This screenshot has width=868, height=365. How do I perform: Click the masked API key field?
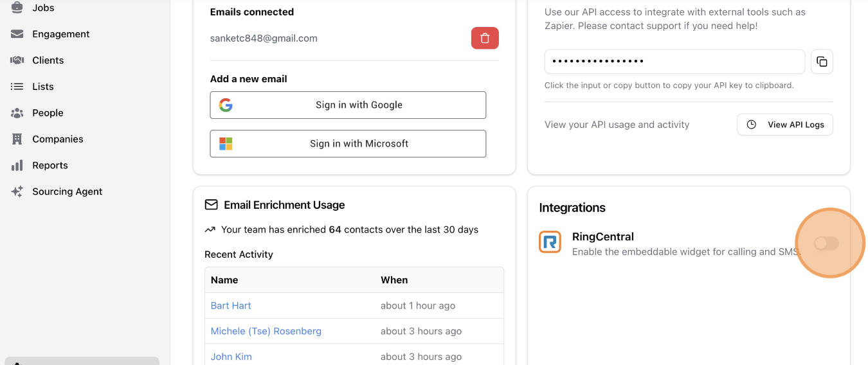[674, 62]
